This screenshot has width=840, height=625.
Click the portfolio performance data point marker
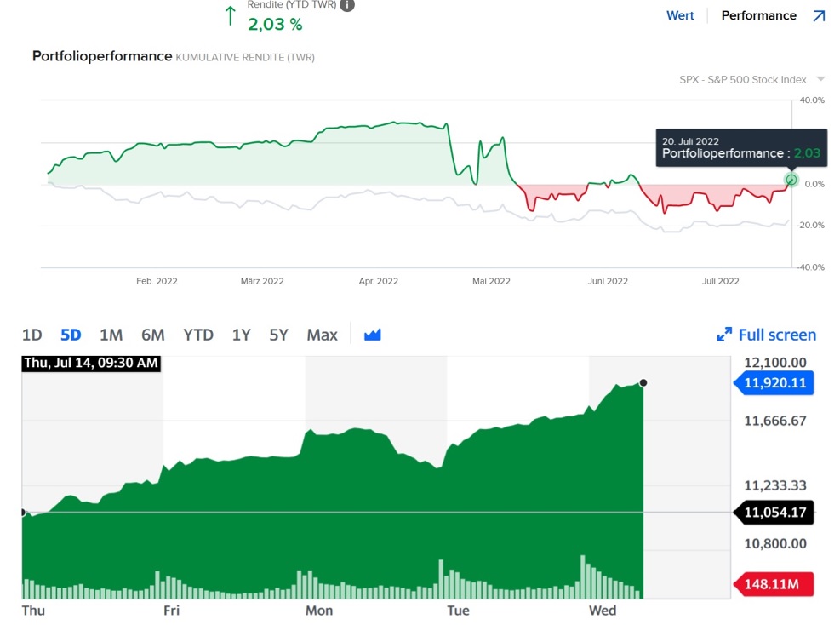[x=791, y=180]
